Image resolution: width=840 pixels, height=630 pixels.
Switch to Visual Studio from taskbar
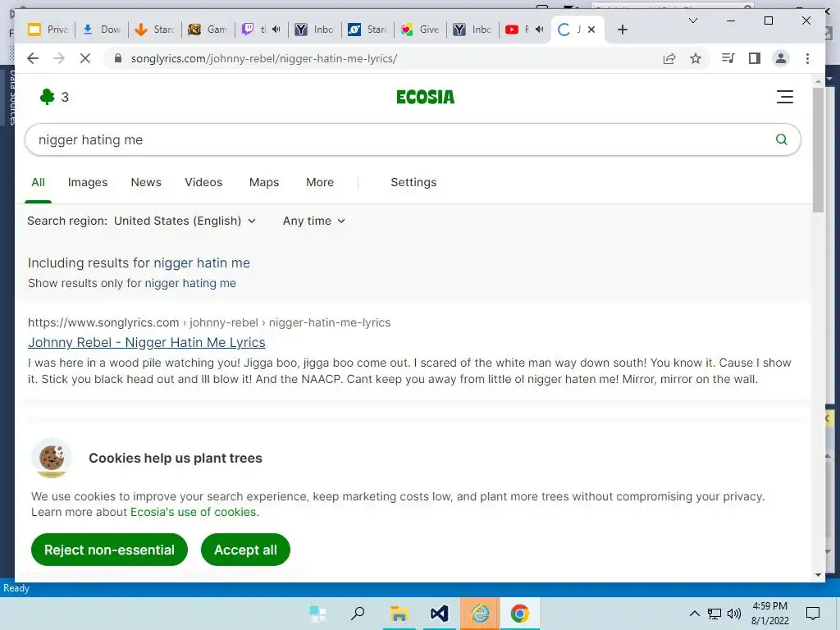click(x=440, y=614)
